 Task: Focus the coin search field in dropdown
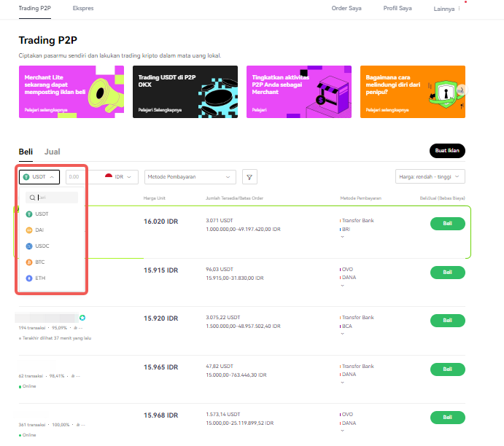pos(52,197)
